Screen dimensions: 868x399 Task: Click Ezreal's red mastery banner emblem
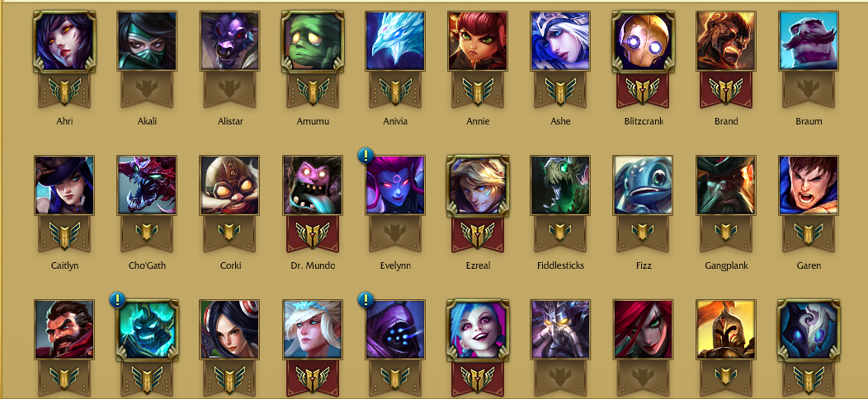click(x=478, y=235)
